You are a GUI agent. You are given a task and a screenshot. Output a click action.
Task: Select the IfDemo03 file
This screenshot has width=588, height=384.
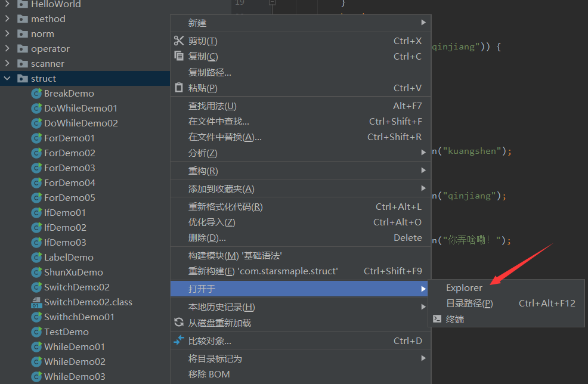point(65,243)
